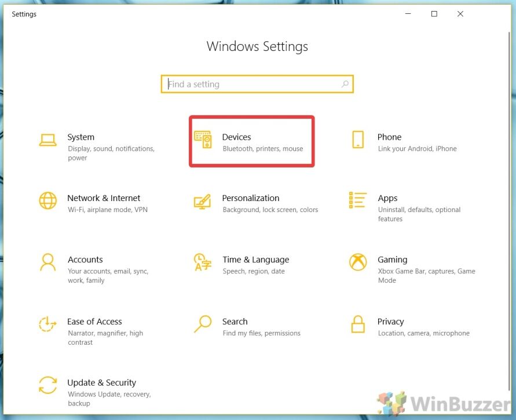Click the Accounts person icon

(47, 262)
